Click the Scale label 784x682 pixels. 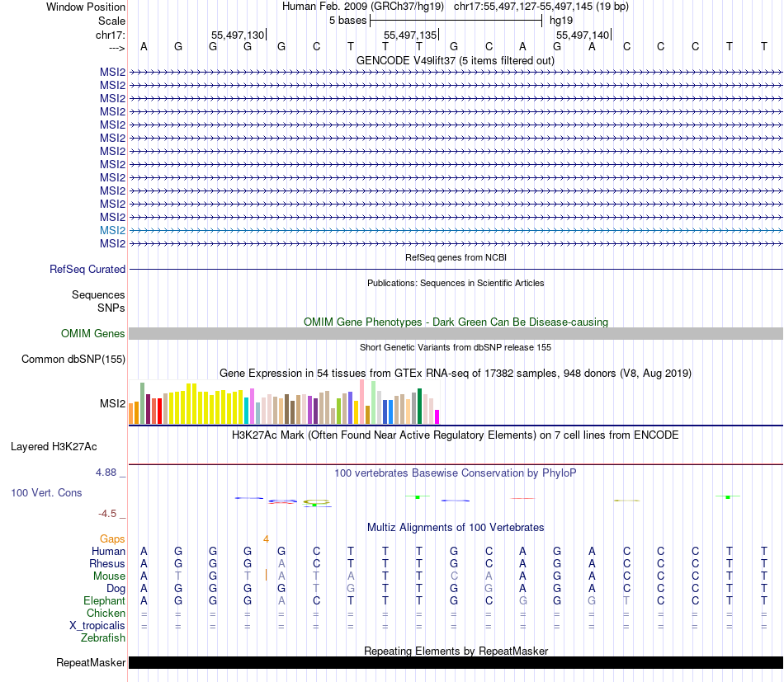tap(111, 21)
